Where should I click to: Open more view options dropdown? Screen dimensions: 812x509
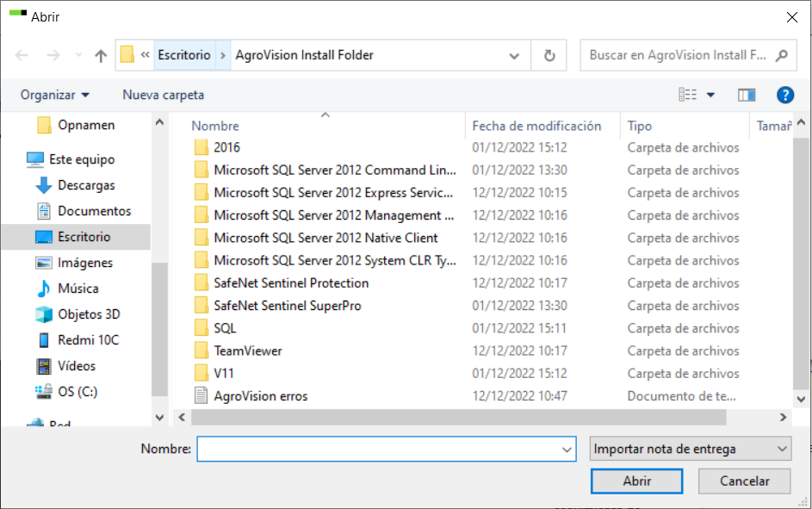click(x=711, y=95)
